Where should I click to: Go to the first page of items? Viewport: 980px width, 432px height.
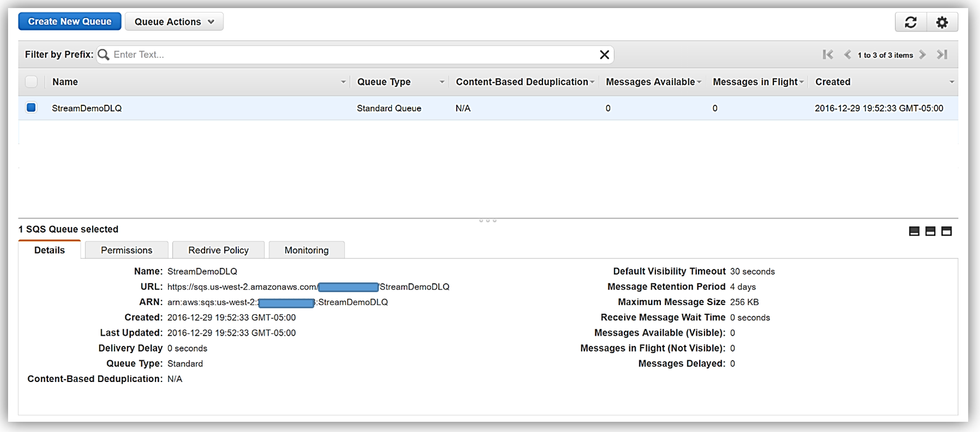828,54
